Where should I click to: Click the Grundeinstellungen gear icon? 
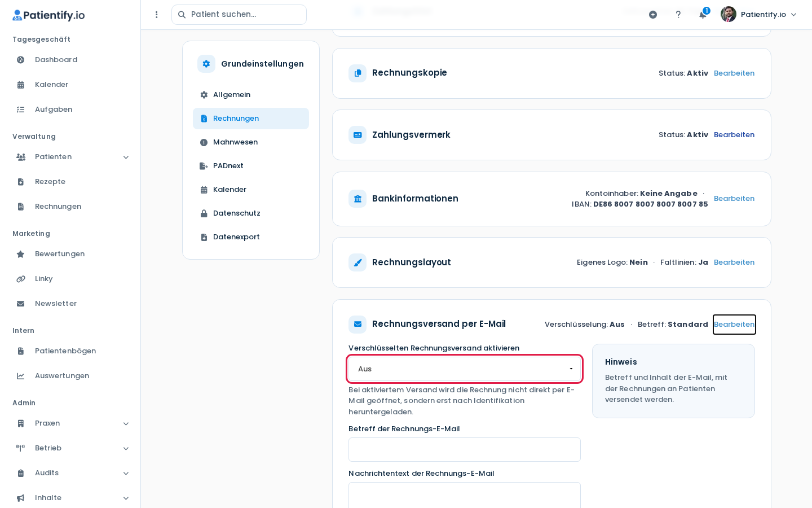[206, 64]
